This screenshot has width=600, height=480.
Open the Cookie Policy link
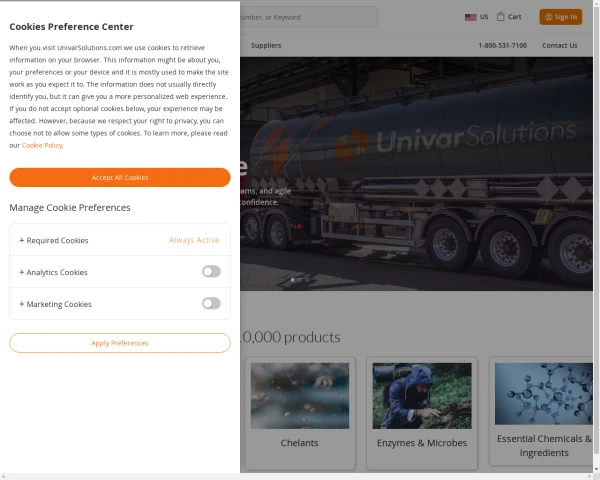click(42, 145)
